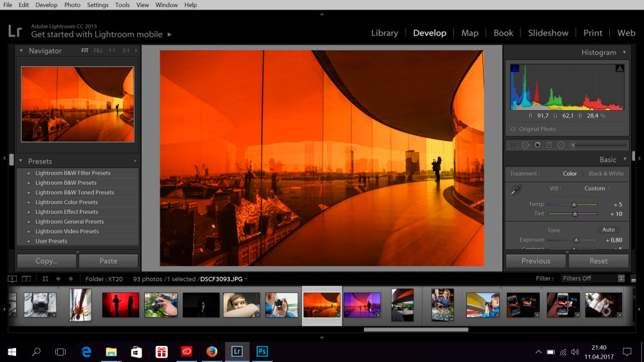
Task: Click the Auto tone button
Action: tap(609, 230)
